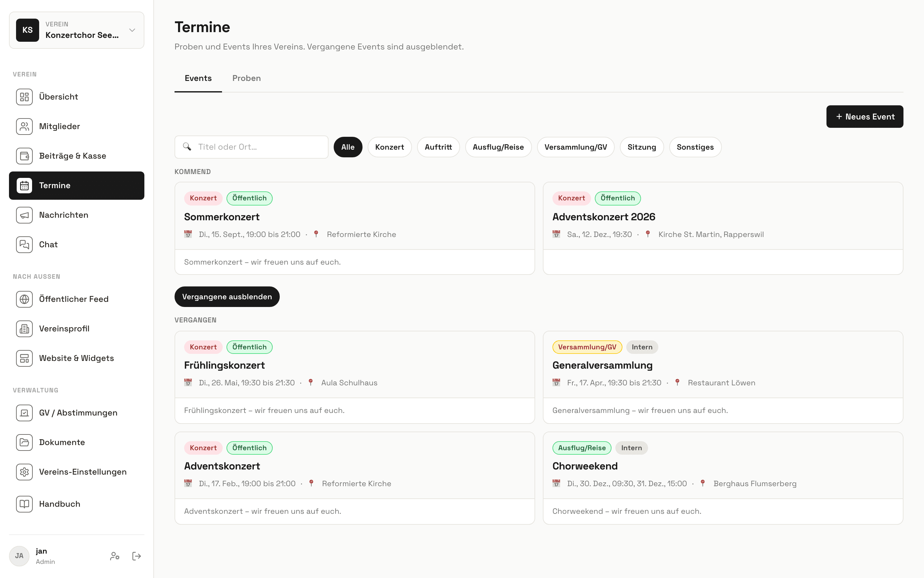924x578 pixels.
Task: Click the Intern badge on Chorweekend
Action: tap(631, 448)
